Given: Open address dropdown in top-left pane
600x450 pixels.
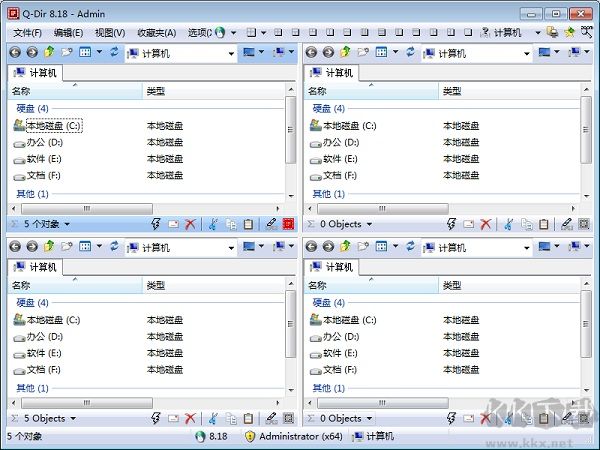Looking at the screenshot, I should 231,54.
